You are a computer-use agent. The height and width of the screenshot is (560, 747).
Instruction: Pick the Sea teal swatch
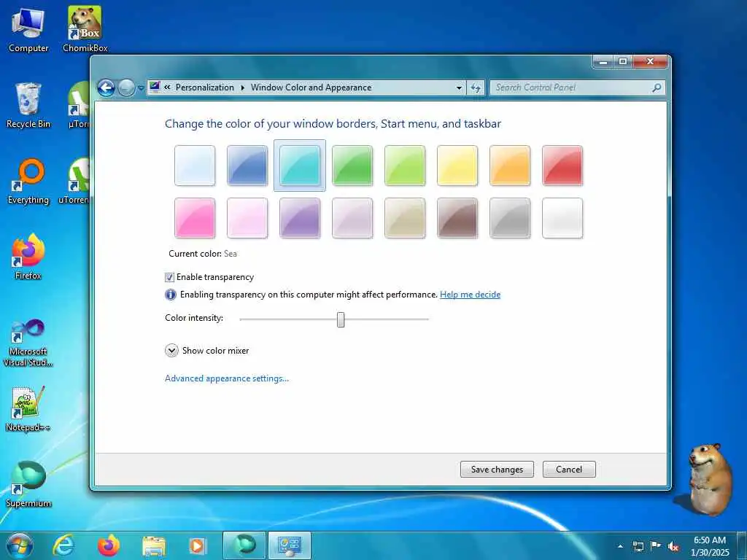[300, 166]
